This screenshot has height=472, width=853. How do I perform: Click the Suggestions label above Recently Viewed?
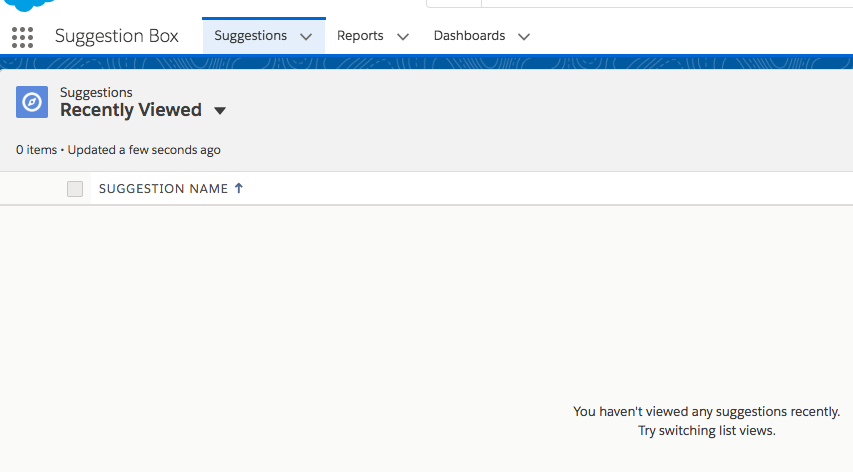[x=96, y=92]
